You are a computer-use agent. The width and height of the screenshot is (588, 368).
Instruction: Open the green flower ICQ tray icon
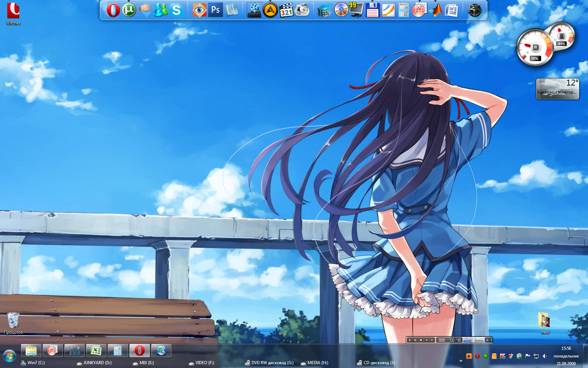point(486,356)
